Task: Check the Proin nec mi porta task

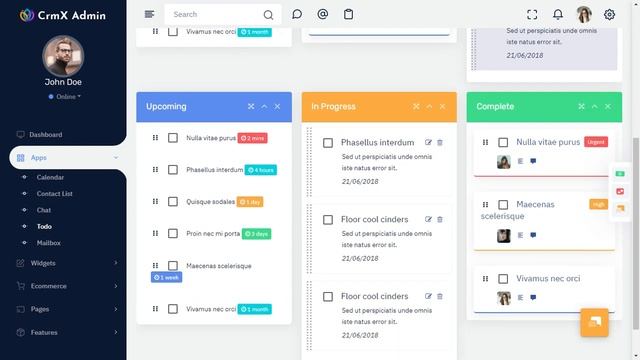Action: click(x=173, y=233)
